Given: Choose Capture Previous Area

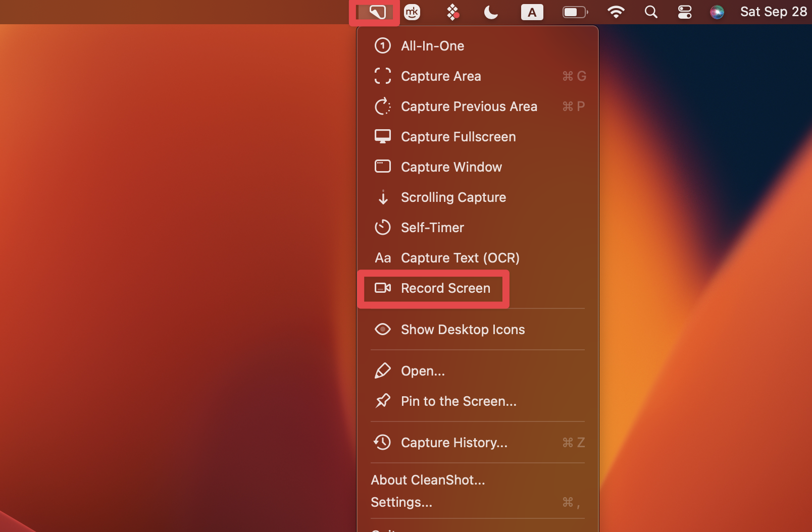Looking at the screenshot, I should coord(469,107).
